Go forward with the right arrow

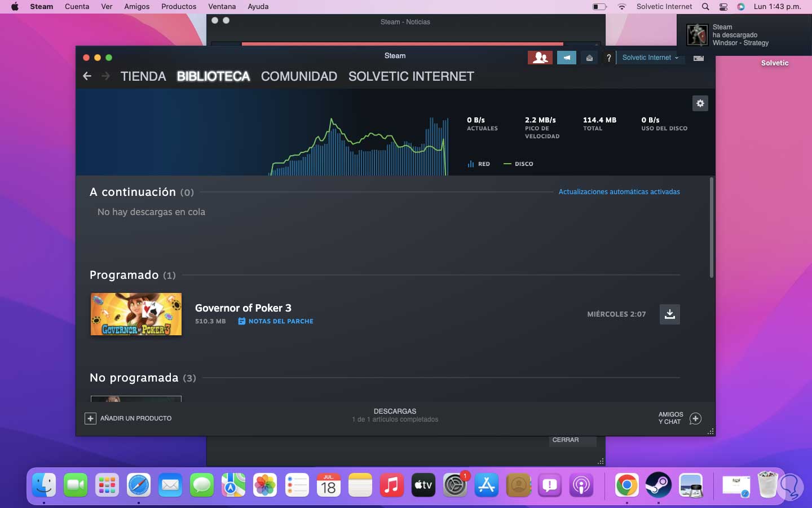pos(105,76)
